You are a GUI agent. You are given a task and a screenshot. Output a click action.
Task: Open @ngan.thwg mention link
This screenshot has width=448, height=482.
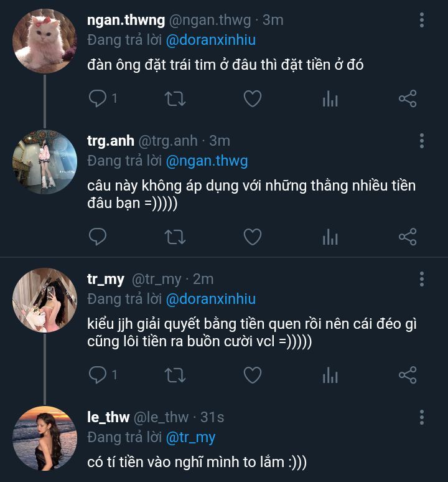tap(207, 161)
